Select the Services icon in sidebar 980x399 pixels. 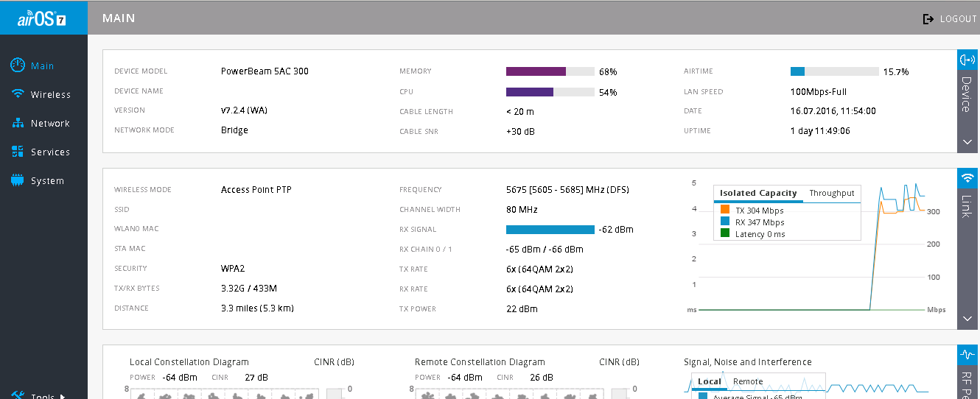(x=18, y=152)
